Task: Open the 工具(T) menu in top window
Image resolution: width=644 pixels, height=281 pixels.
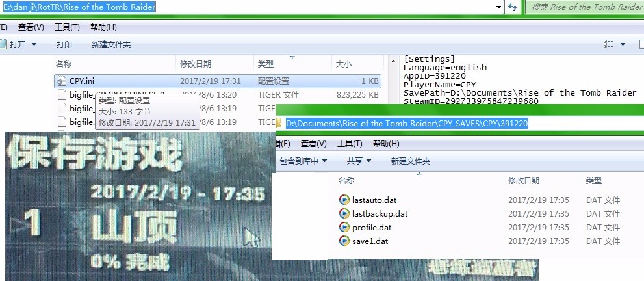Action: click(x=67, y=27)
